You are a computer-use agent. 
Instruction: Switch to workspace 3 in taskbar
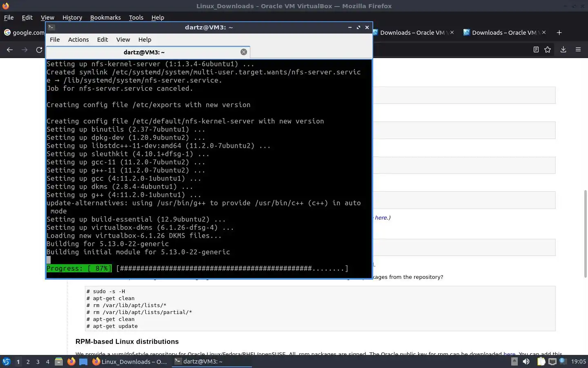tap(38, 361)
